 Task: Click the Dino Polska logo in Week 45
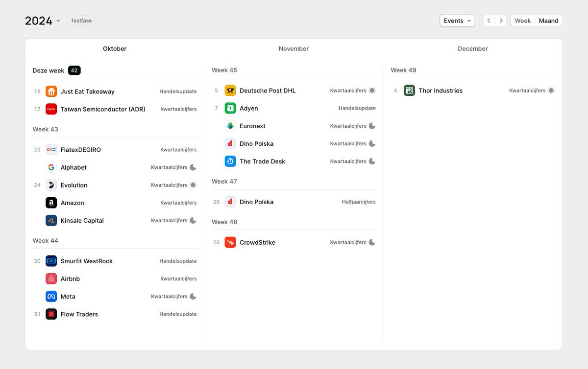click(x=230, y=144)
